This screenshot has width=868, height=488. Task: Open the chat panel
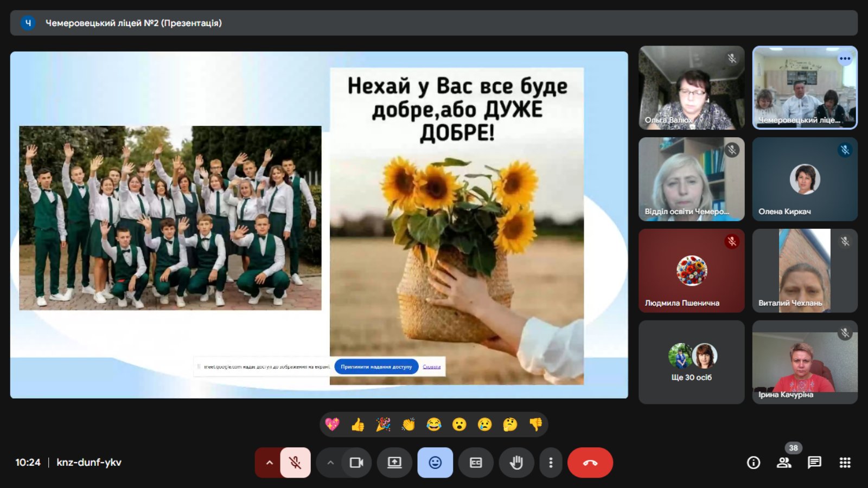[814, 463]
